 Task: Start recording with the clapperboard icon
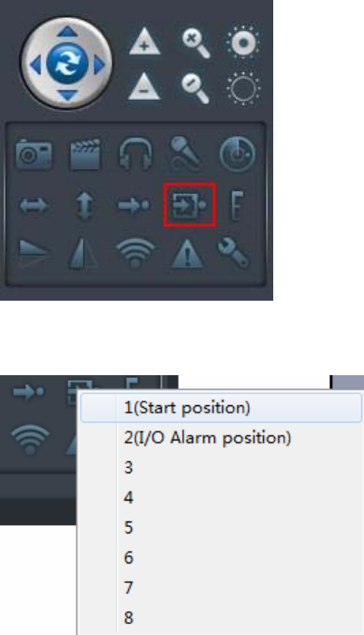85,154
